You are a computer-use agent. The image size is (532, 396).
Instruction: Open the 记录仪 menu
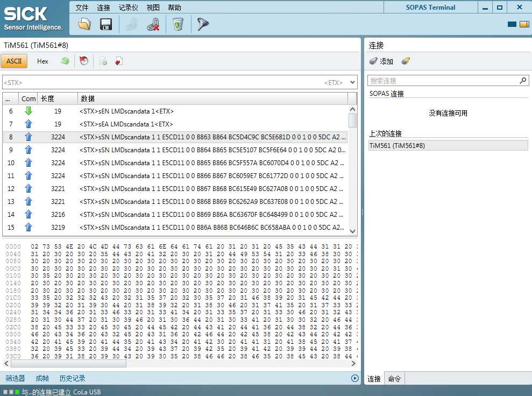(128, 8)
